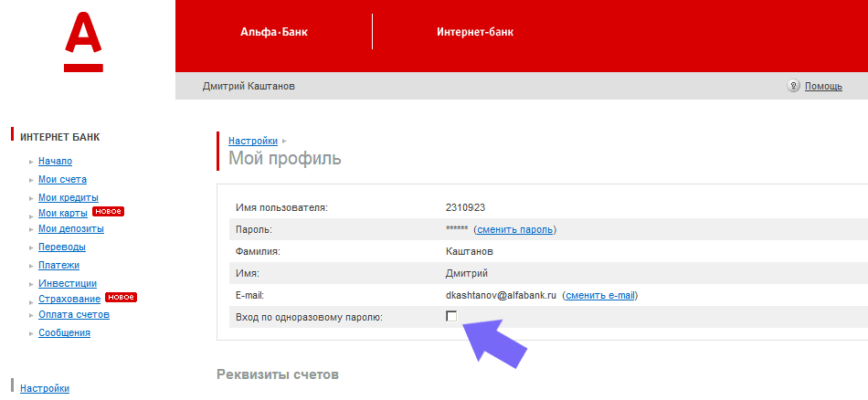The width and height of the screenshot is (868, 400).
Task: Open the Начало sidebar link
Action: point(56,162)
